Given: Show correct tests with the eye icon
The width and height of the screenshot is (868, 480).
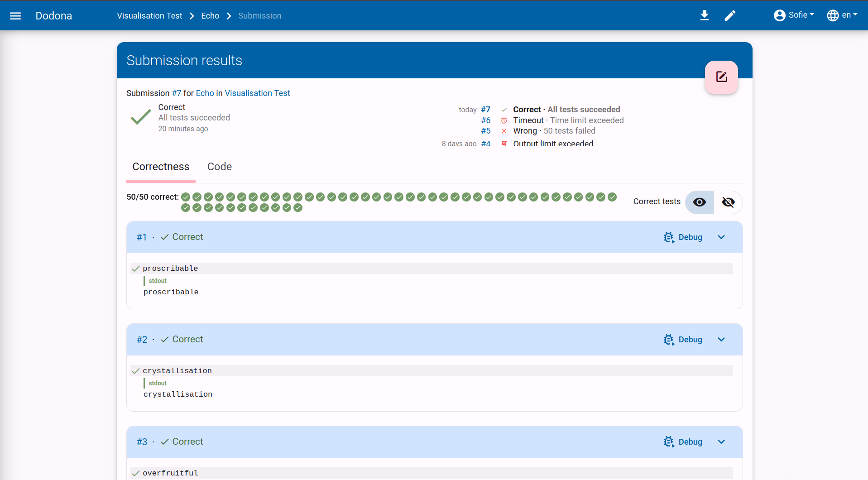Looking at the screenshot, I should click(700, 202).
